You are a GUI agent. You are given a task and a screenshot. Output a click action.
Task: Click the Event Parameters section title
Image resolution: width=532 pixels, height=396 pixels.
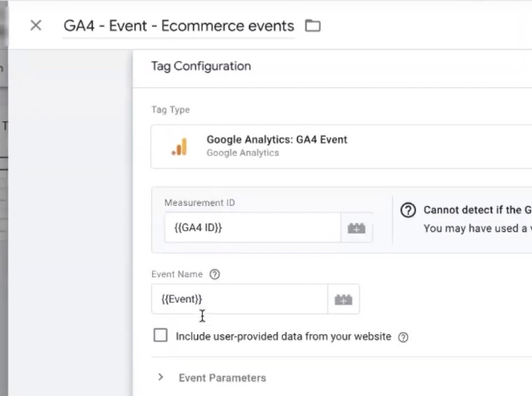tap(222, 378)
